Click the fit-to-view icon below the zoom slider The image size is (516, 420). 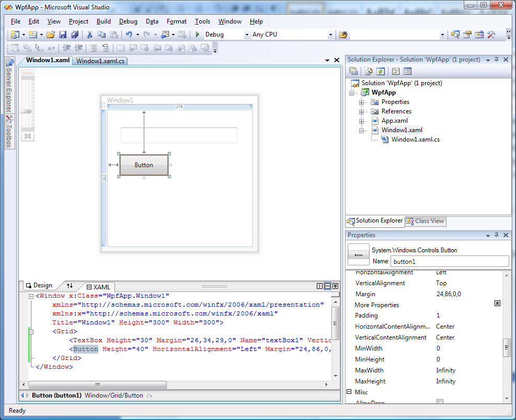coord(28,136)
